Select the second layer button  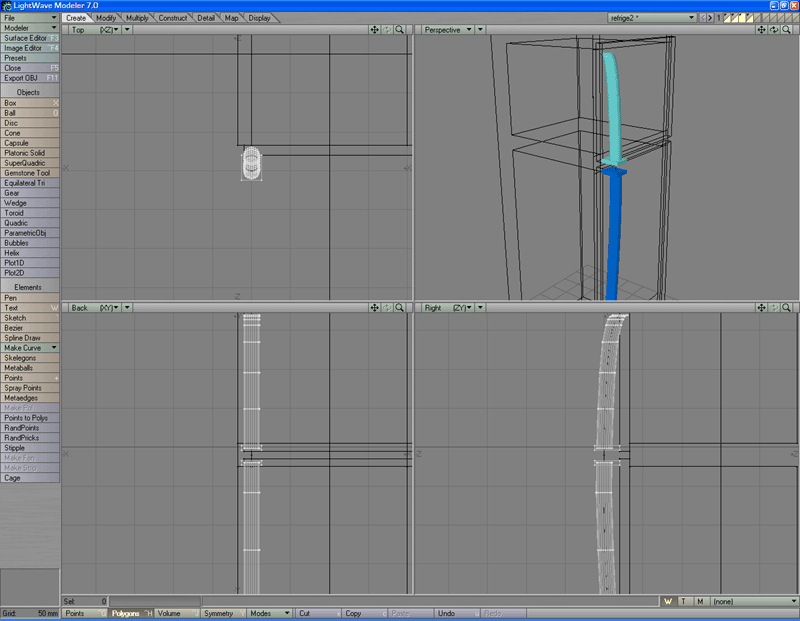[735, 18]
